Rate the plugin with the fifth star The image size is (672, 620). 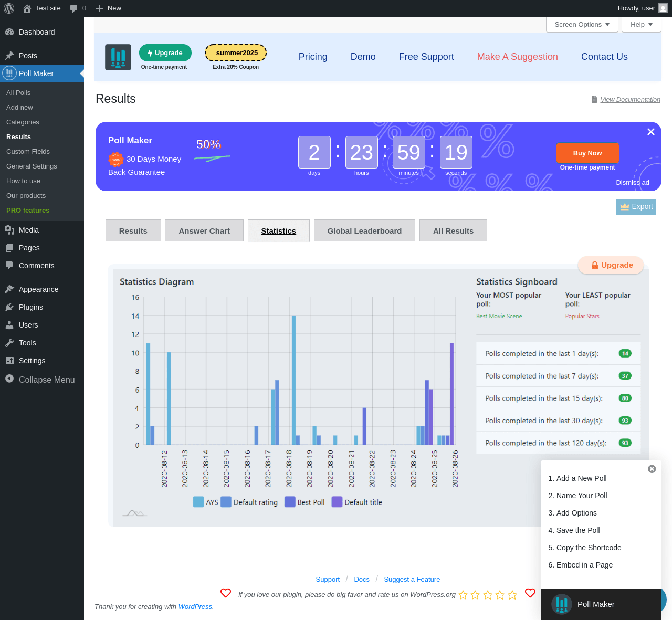point(512,595)
